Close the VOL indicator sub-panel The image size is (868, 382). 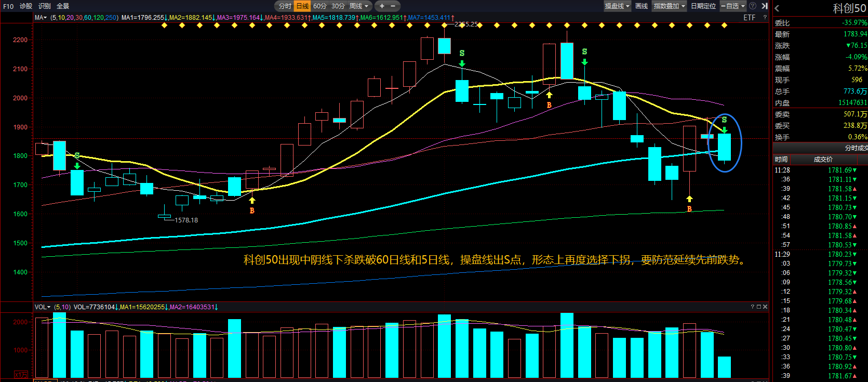click(x=765, y=307)
